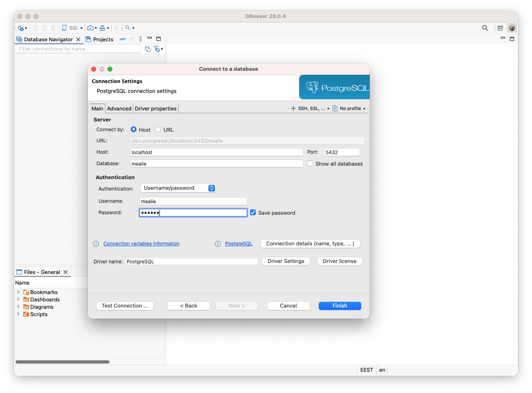This screenshot has width=532, height=393.
Task: Open New Connection dropdown arrow
Action: point(26,28)
